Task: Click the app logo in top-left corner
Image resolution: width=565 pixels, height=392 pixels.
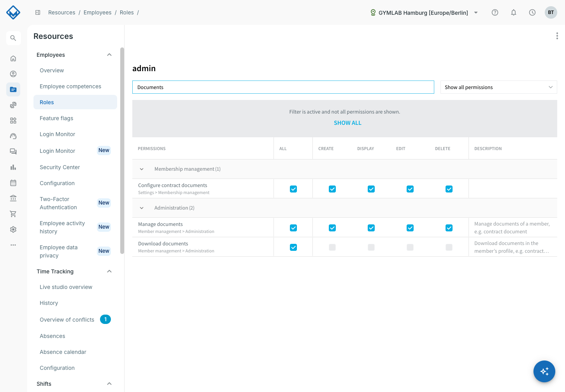Action: point(13,12)
